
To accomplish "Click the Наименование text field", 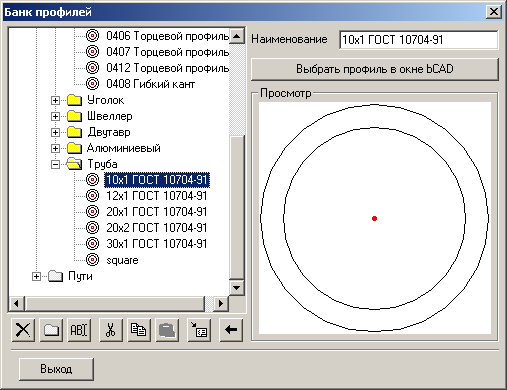I will tap(419, 40).
